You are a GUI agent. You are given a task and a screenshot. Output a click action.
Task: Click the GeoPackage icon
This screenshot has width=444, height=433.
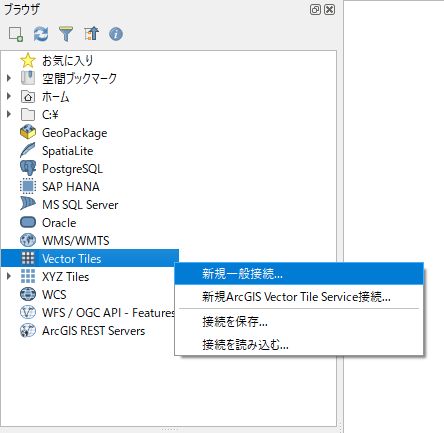point(28,133)
